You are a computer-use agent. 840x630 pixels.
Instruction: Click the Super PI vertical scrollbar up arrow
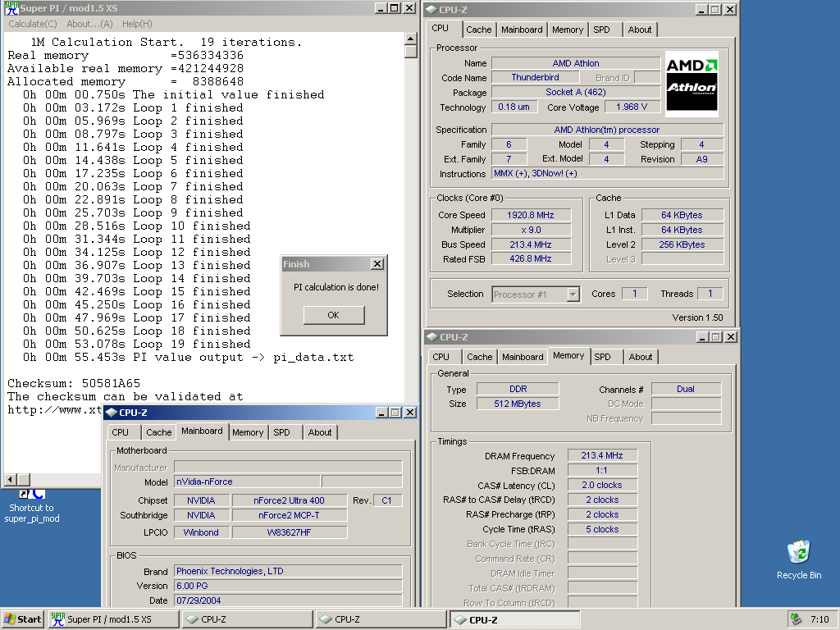click(x=411, y=39)
